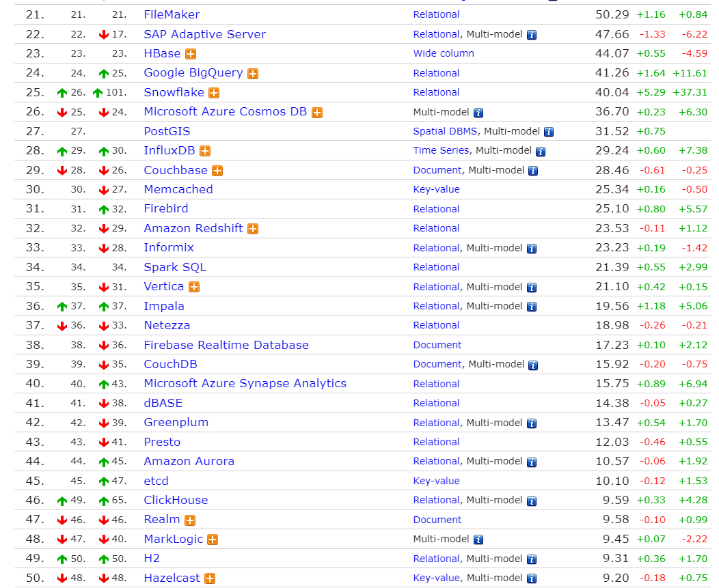Click Key-value link in the Memcached row
Viewport: 719px width, 588px height.
(436, 190)
